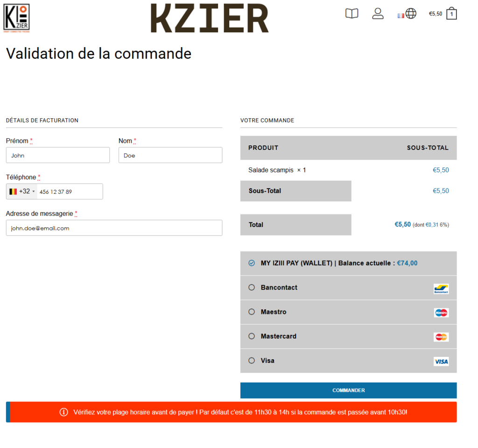Click the €5,50 cart total
This screenshot has height=448, width=478.
[435, 14]
